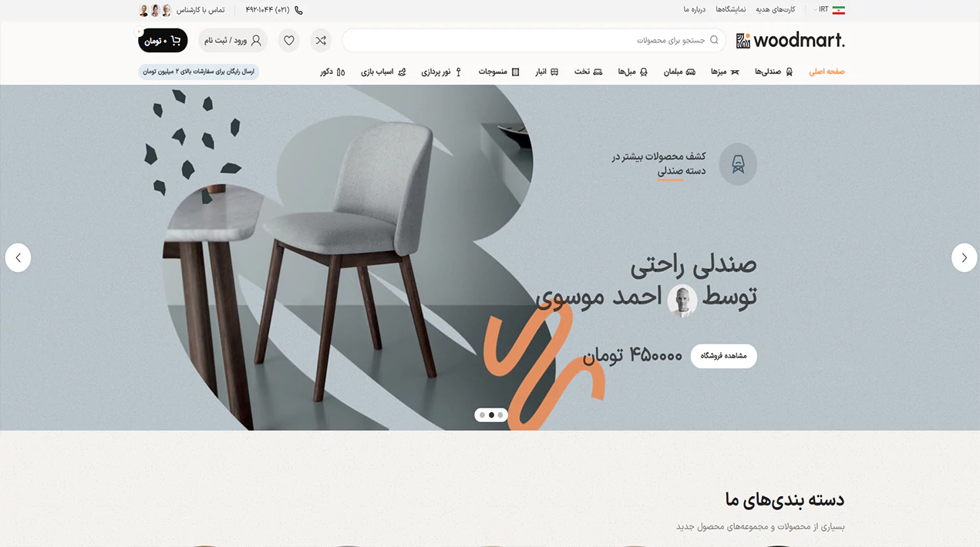Screen dimensions: 980x547
Task: Click the search magnifier icon
Action: click(x=714, y=40)
